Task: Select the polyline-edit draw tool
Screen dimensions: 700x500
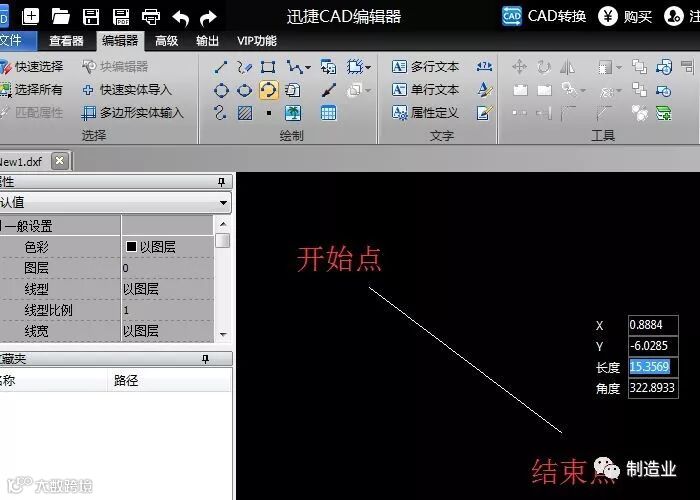Action: click(x=244, y=67)
